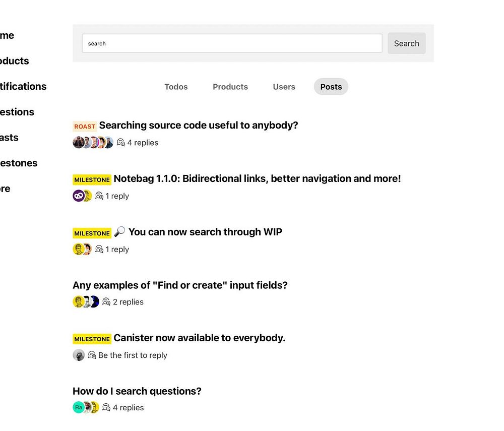Viewport: 504px width, 431px height.
Task: Click the reply icon under Notebag 1.1.0 post
Action: 99,196
